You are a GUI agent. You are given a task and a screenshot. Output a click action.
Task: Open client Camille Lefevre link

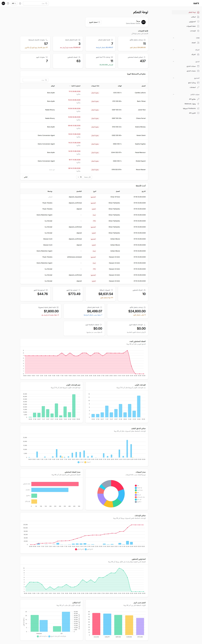coord(140,93)
